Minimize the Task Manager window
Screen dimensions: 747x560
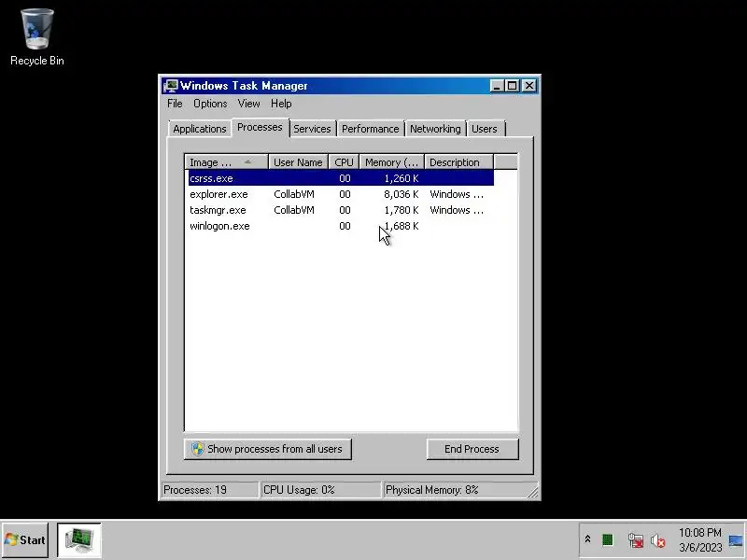pyautogui.click(x=497, y=86)
